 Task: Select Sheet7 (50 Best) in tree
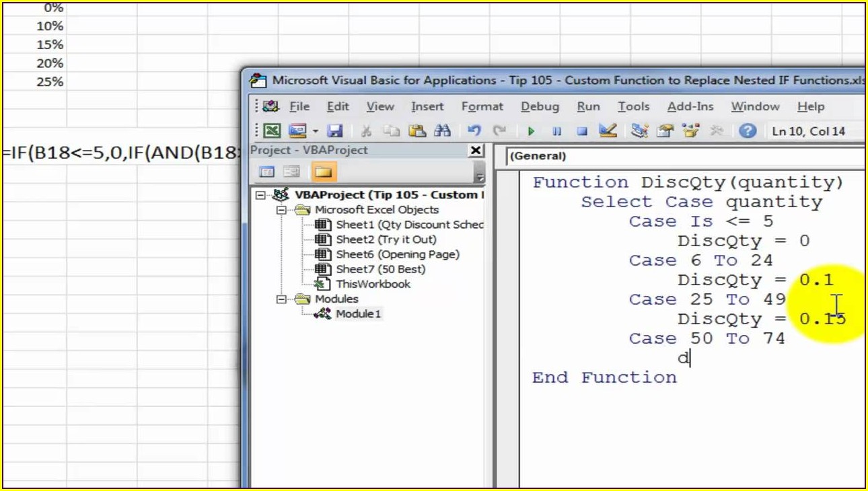coord(381,269)
